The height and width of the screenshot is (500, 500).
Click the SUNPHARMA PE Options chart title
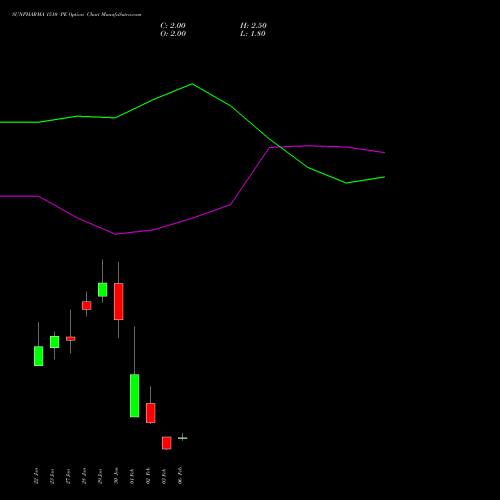click(77, 15)
